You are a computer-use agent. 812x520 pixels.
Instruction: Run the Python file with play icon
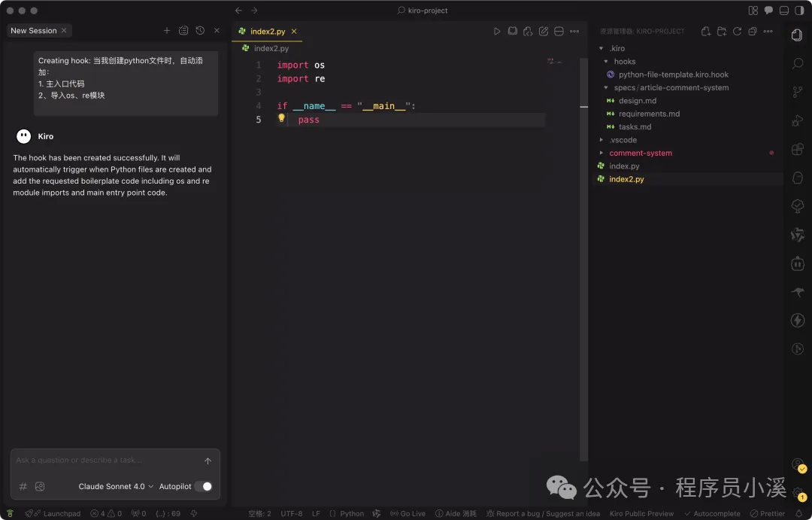[x=497, y=31]
